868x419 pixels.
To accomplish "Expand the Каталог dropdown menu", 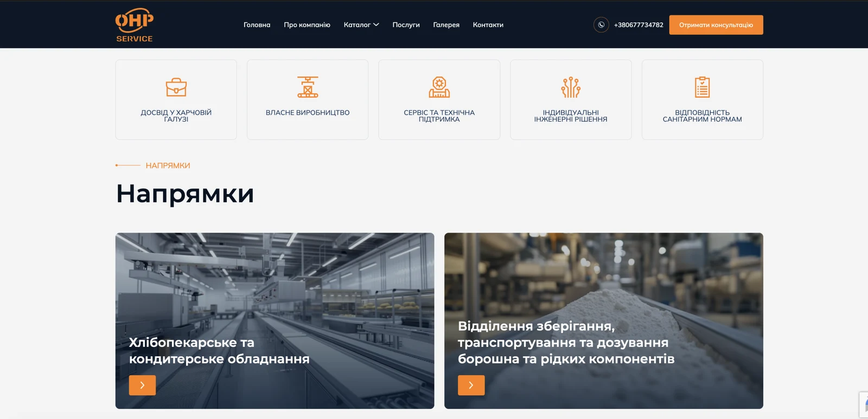I will [x=361, y=25].
